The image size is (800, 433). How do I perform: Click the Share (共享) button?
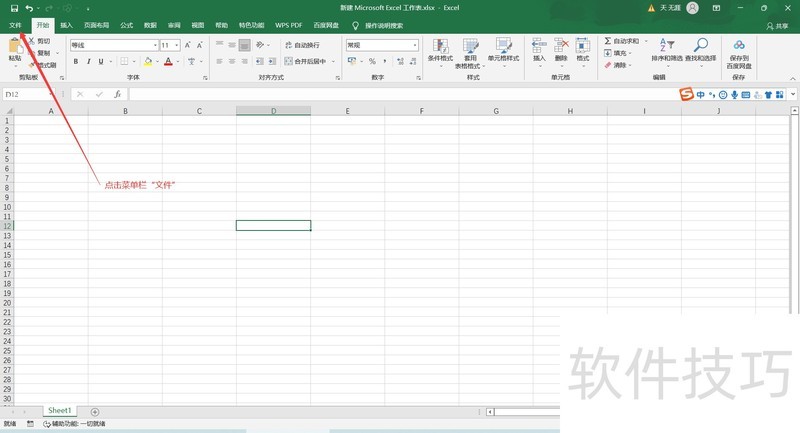click(x=777, y=26)
